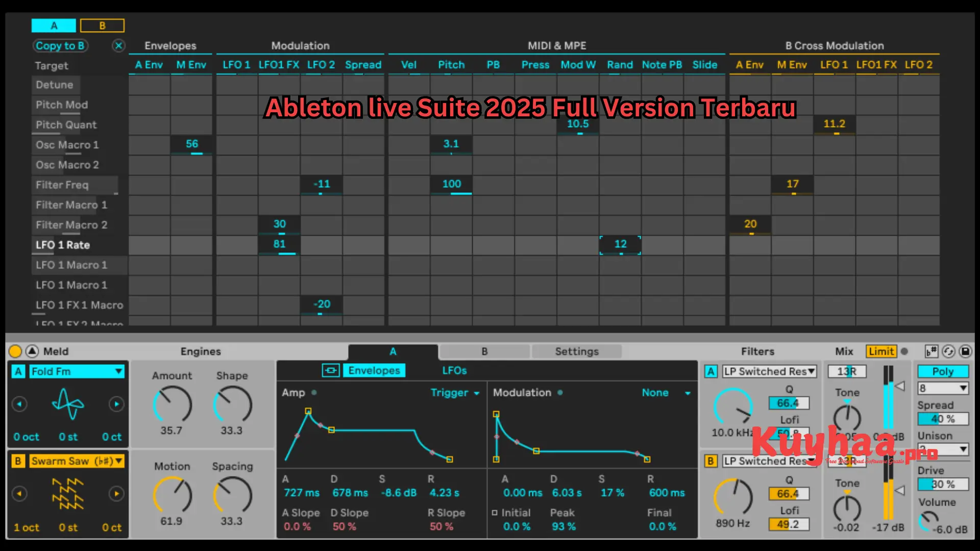The image size is (980, 551).
Task: Click the envelope link icon beside Envelopes tab
Action: click(x=331, y=370)
